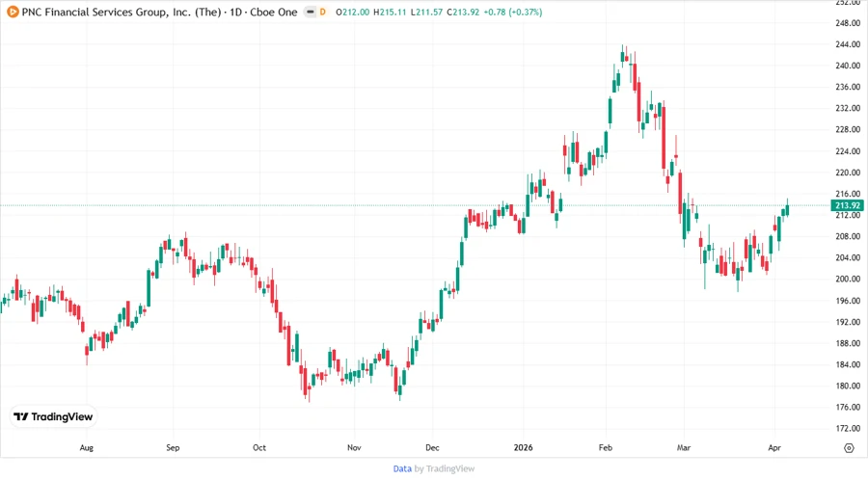
Task: Open the Data link below the chart
Action: click(402, 469)
